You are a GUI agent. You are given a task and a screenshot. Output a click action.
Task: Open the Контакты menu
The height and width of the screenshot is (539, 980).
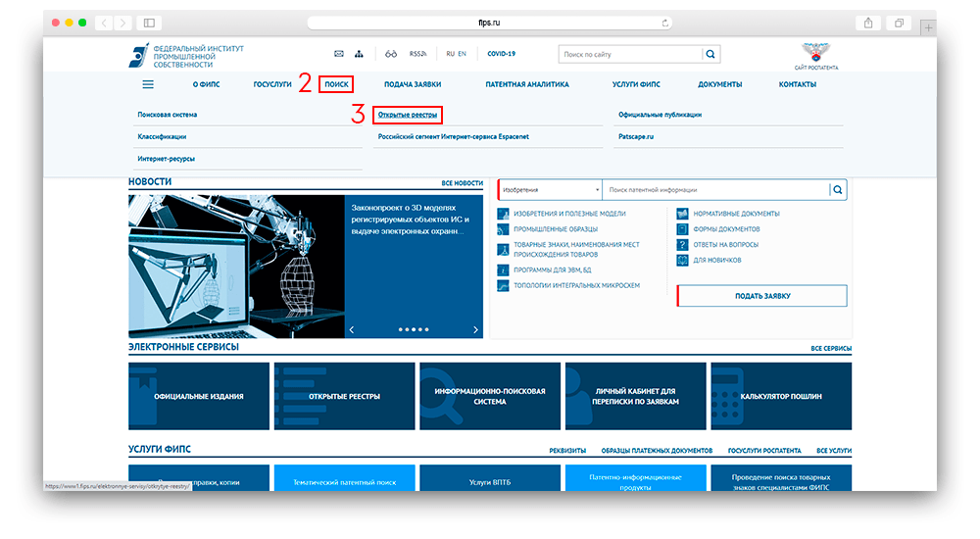(x=798, y=84)
